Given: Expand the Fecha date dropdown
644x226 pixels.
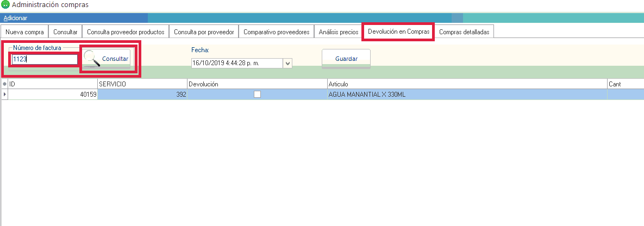Looking at the screenshot, I should click(x=288, y=63).
